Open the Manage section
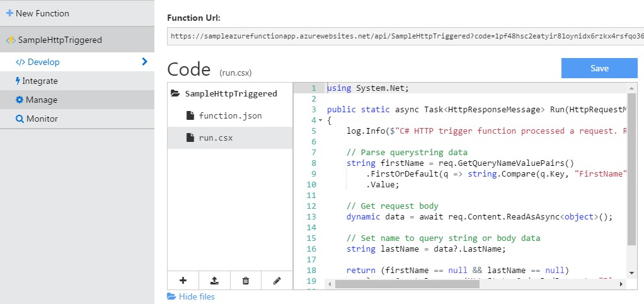 78,100
